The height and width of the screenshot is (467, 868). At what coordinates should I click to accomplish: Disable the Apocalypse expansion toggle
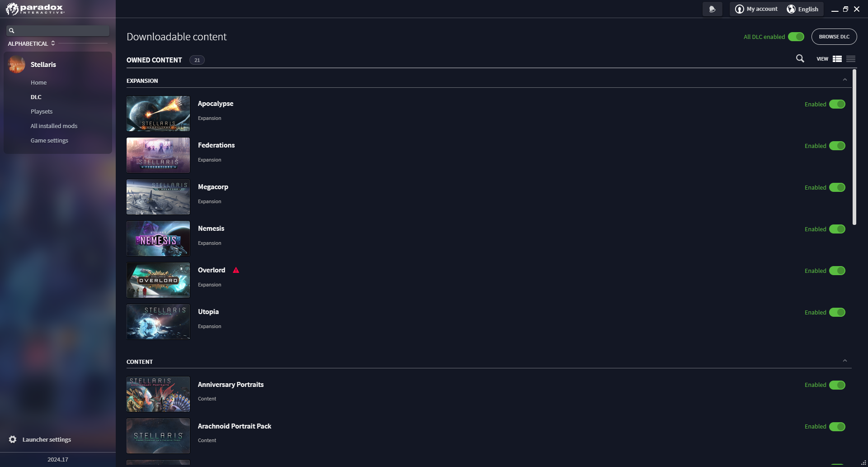[x=837, y=104]
